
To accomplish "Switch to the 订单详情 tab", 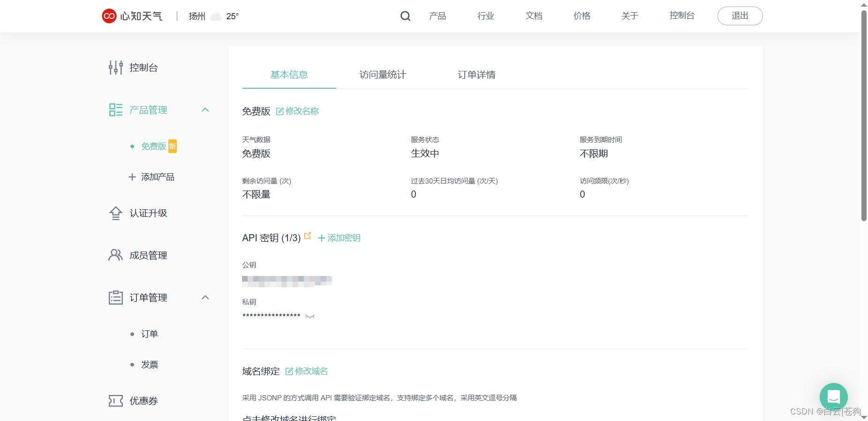I will point(476,75).
